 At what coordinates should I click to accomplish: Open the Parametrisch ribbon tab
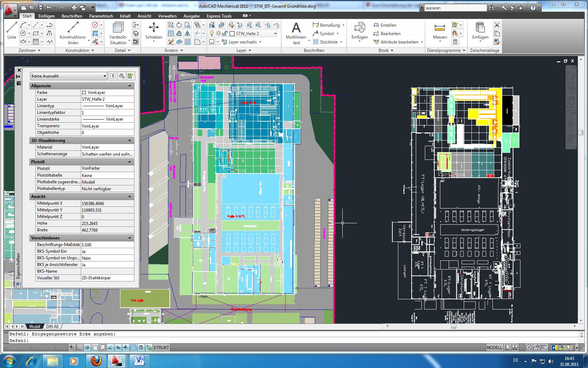pos(101,16)
